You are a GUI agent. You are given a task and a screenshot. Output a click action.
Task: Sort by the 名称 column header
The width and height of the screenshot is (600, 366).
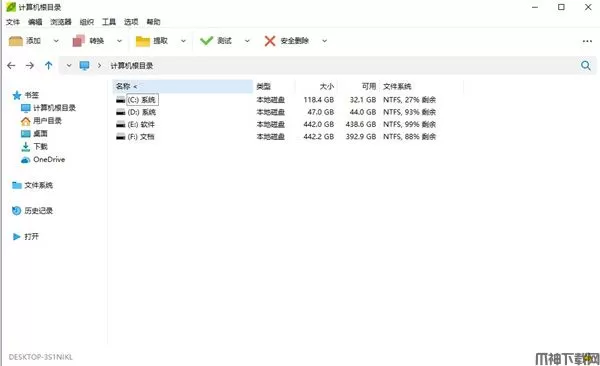[183, 87]
